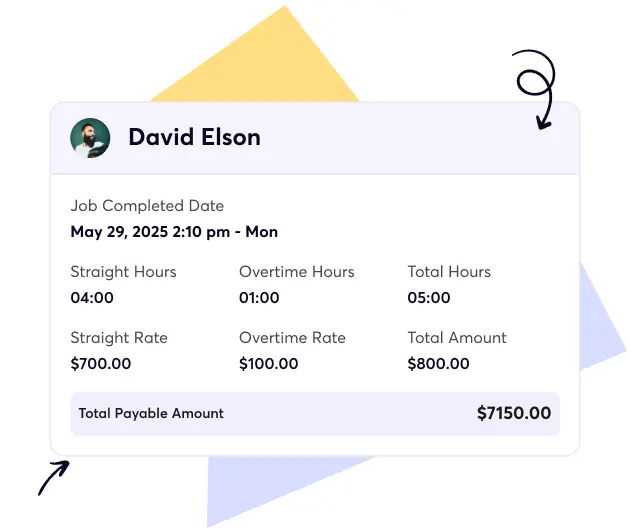
Task: Select the $7150.00 payable amount
Action: pyautogui.click(x=513, y=413)
